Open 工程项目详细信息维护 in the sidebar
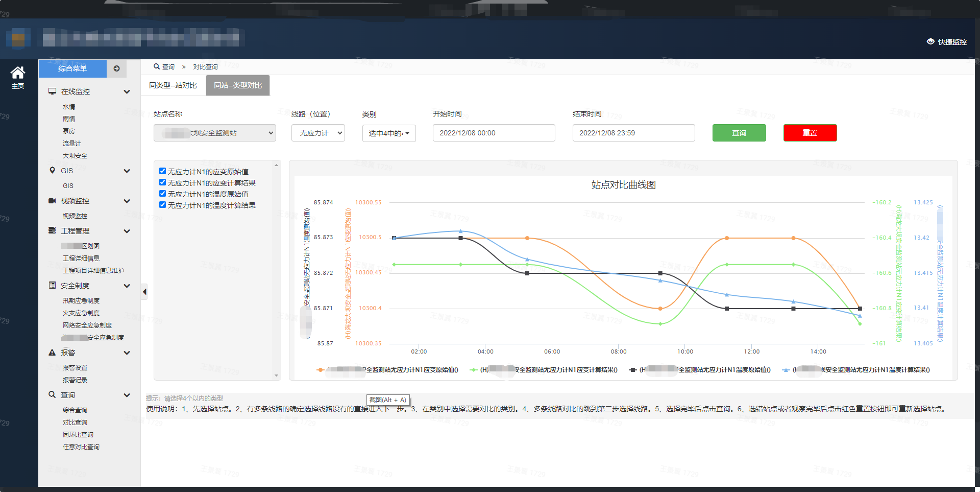The image size is (980, 492). 93,271
